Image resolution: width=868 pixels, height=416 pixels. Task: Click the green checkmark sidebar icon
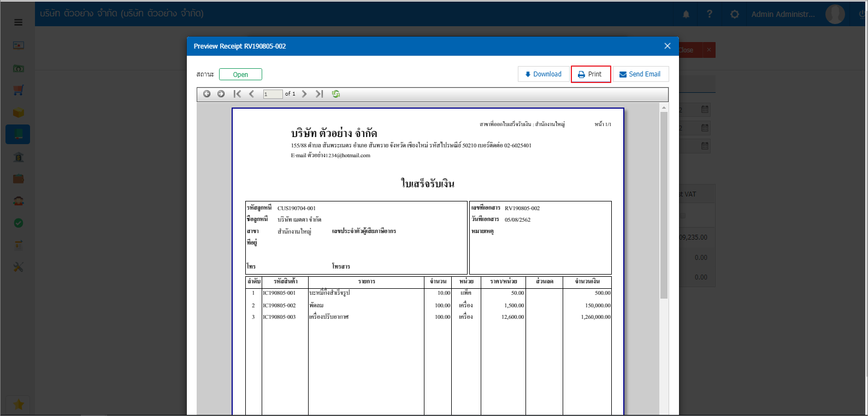coord(18,223)
